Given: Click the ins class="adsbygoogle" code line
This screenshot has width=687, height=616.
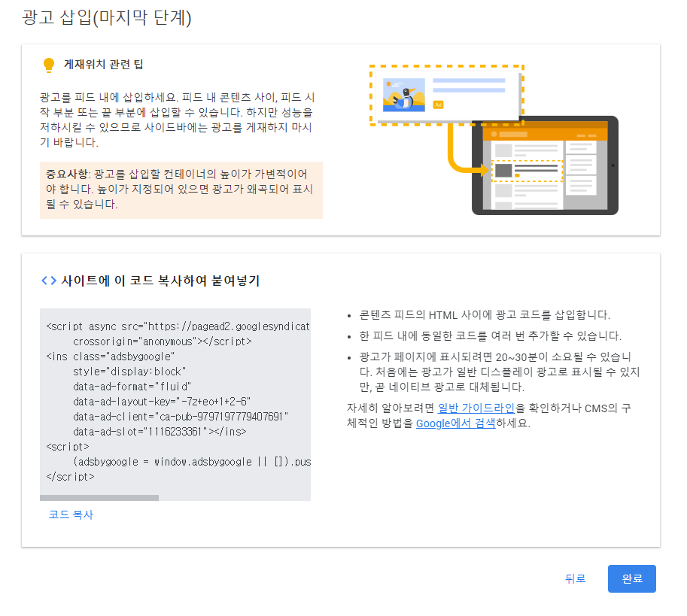Looking at the screenshot, I should coord(111,357).
